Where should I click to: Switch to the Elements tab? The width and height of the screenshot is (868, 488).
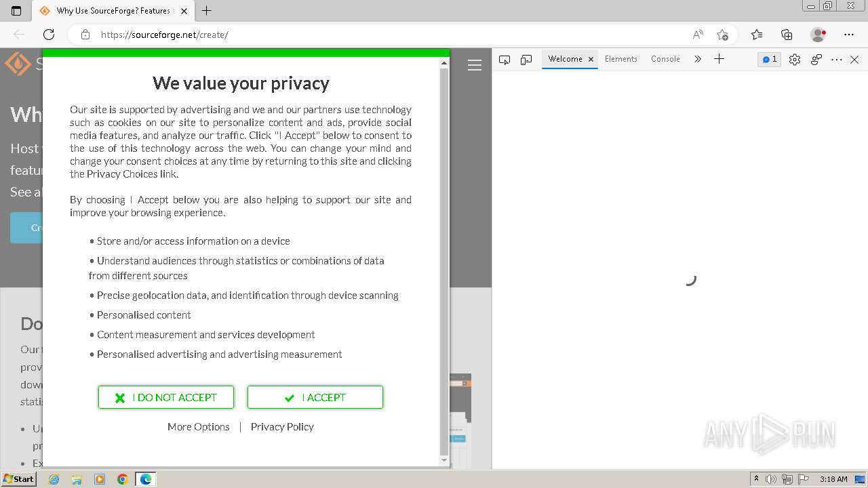(621, 59)
